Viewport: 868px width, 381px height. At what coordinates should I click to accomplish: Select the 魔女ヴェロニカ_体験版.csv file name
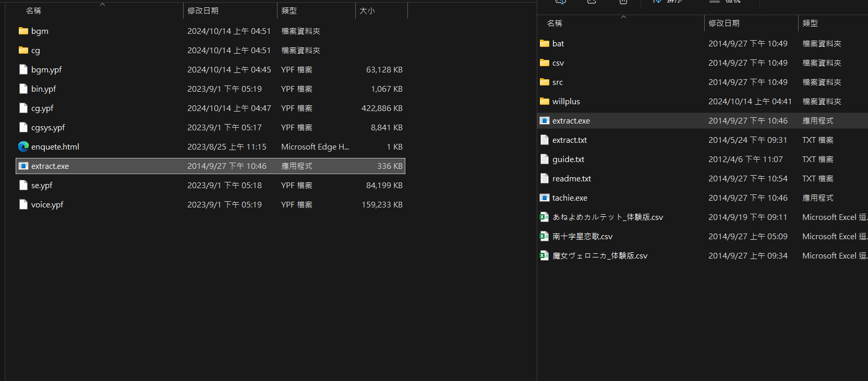click(x=599, y=255)
